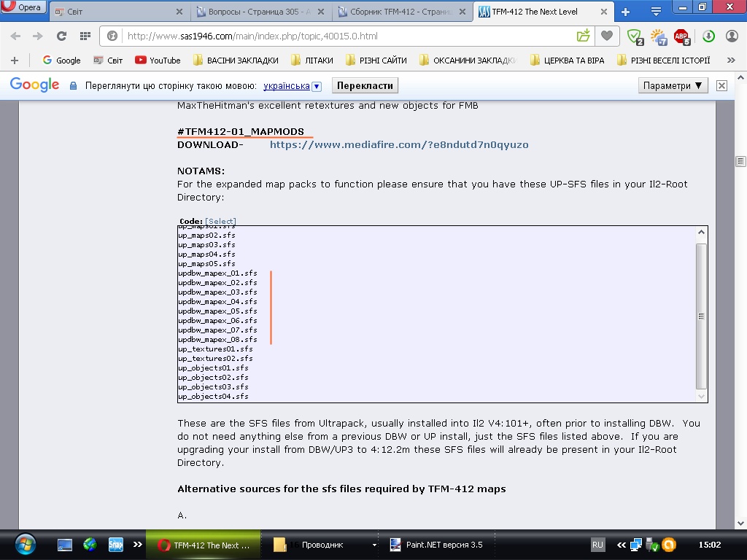Open the user account icon
This screenshot has height=560, width=747.
732,36
